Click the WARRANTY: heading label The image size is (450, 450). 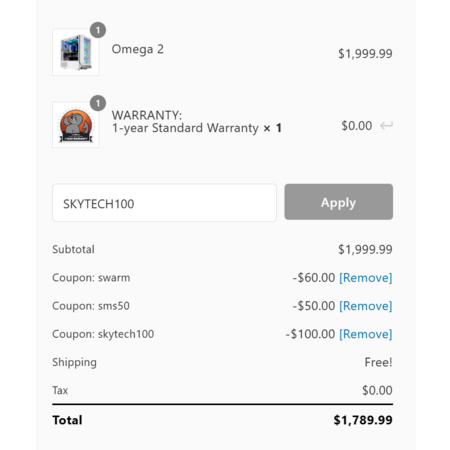pyautogui.click(x=147, y=115)
